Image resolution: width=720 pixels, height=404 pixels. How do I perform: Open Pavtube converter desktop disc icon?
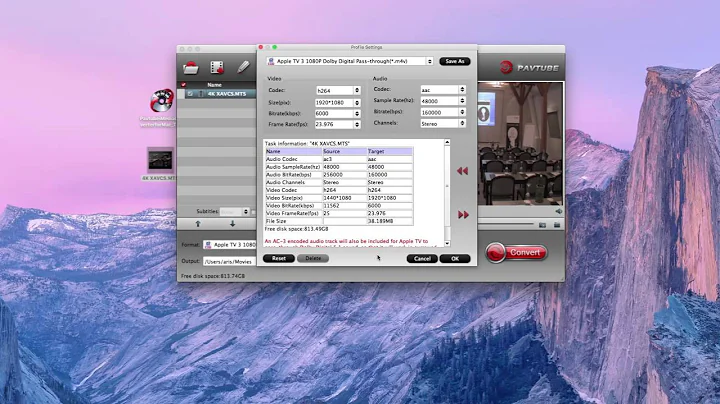[161, 101]
